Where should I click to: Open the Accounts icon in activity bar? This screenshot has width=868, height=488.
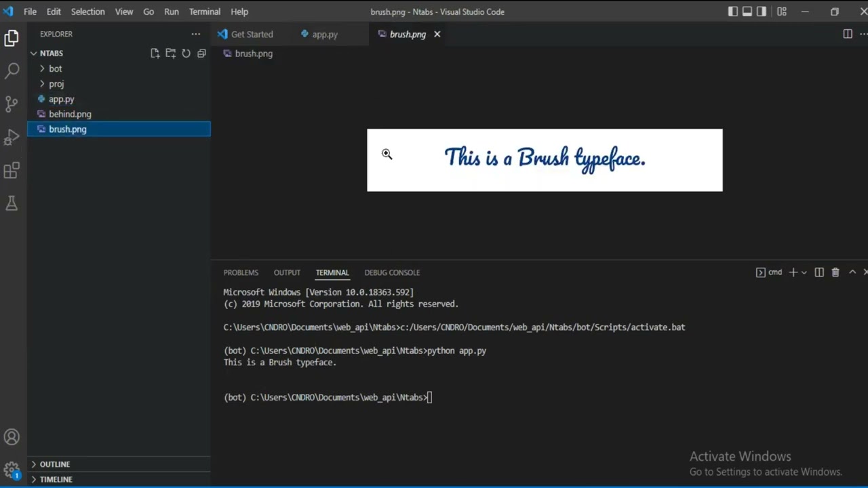click(12, 437)
